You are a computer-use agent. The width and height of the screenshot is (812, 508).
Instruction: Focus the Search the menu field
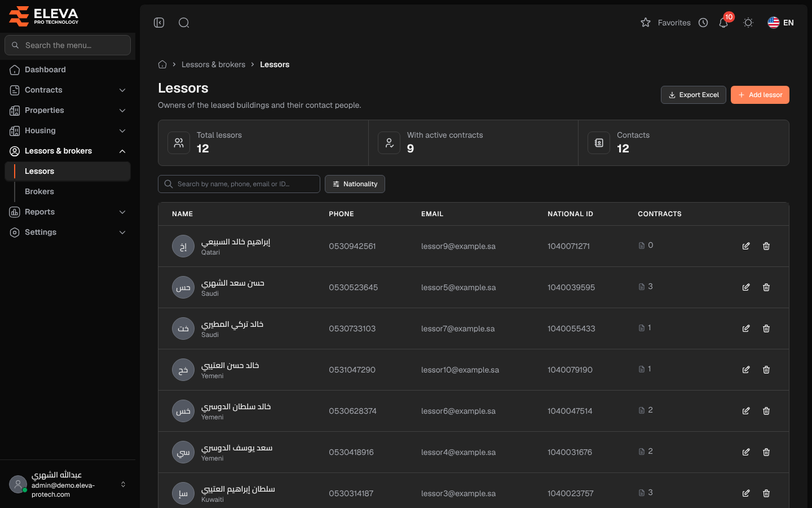point(68,45)
